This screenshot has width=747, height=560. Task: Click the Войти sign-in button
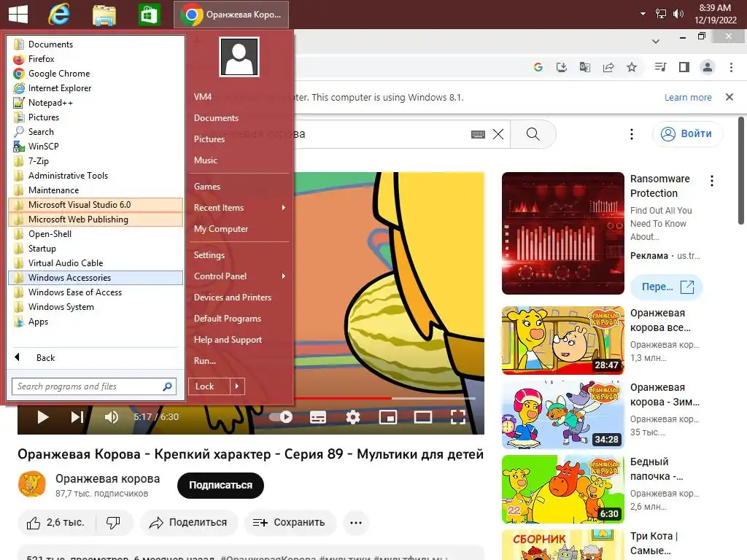687,134
